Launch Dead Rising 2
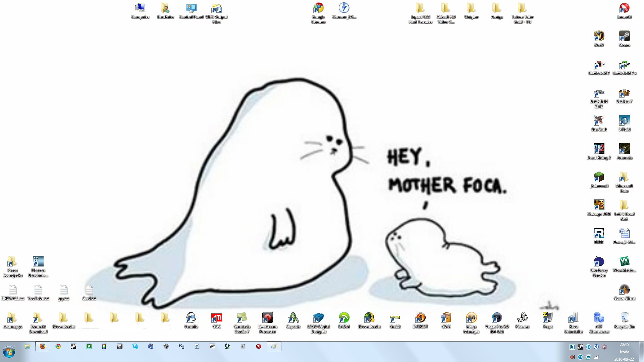 click(599, 152)
